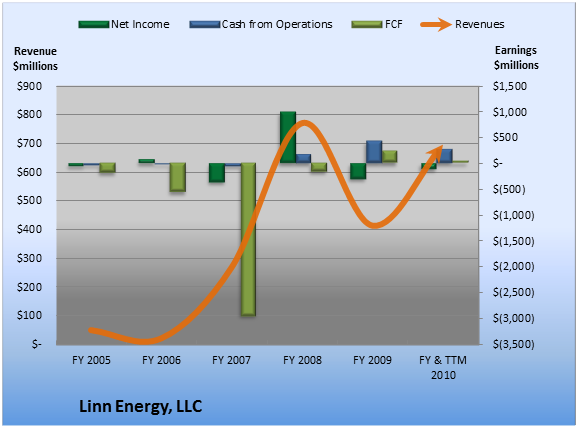Click the $(500) right axis value
Image resolution: width=577 pixels, height=427 pixels.
(x=509, y=189)
